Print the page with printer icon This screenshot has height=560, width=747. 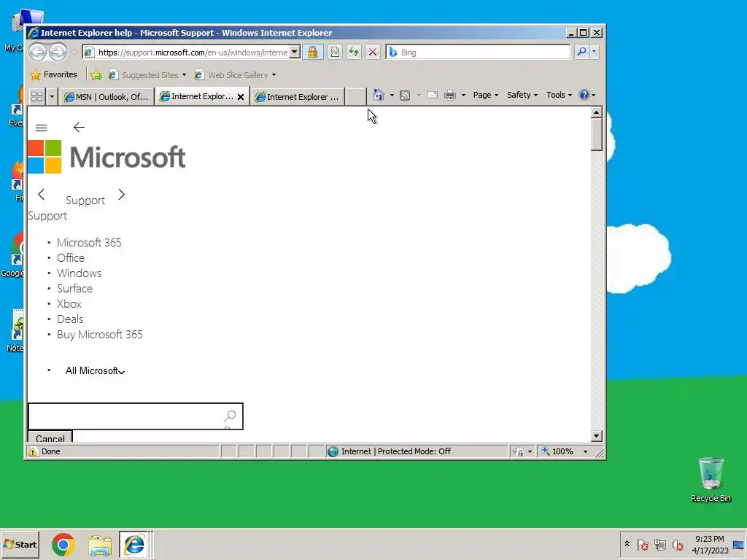tap(449, 96)
